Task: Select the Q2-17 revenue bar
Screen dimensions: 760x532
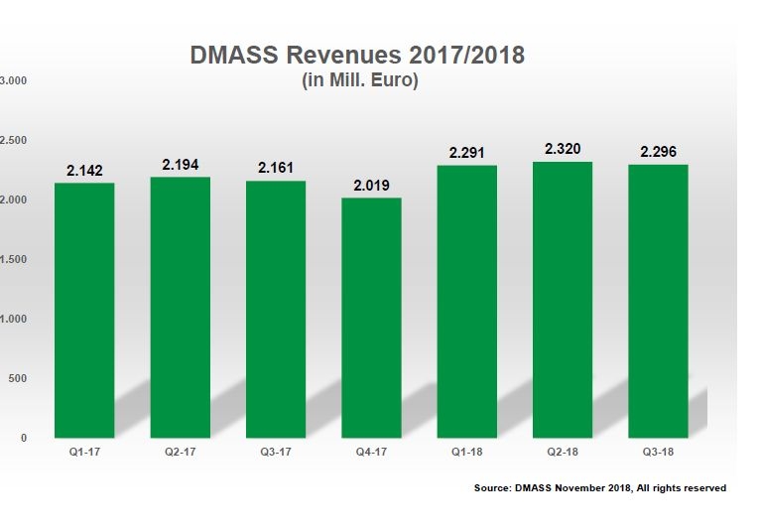Action: [180, 307]
